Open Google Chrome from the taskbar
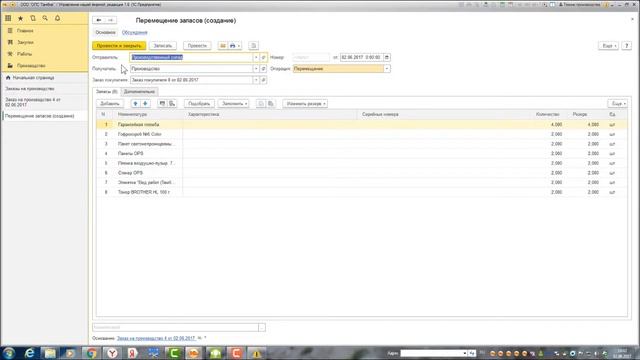Image resolution: width=640 pixels, height=360 pixels. [91, 353]
